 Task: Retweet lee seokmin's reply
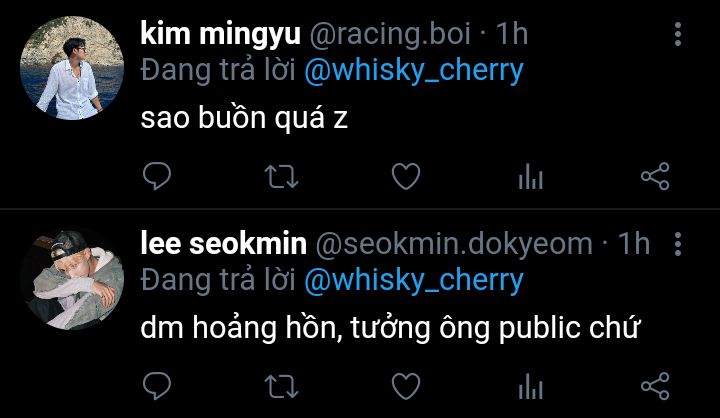click(x=281, y=386)
